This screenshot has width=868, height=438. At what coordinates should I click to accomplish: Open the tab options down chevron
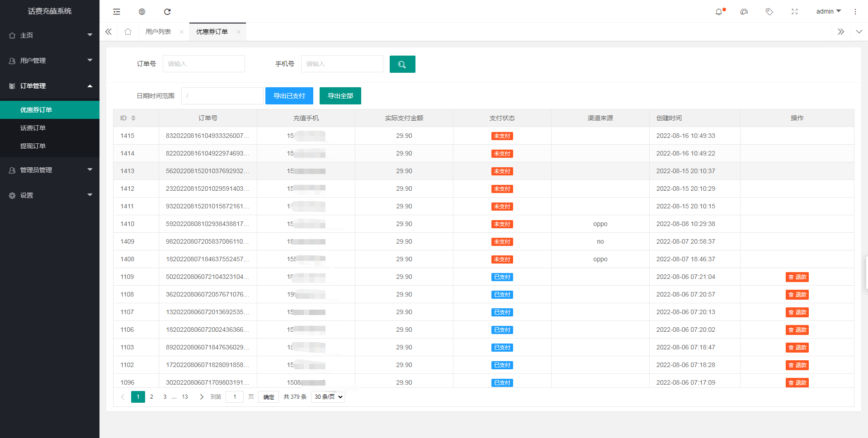[x=859, y=32]
